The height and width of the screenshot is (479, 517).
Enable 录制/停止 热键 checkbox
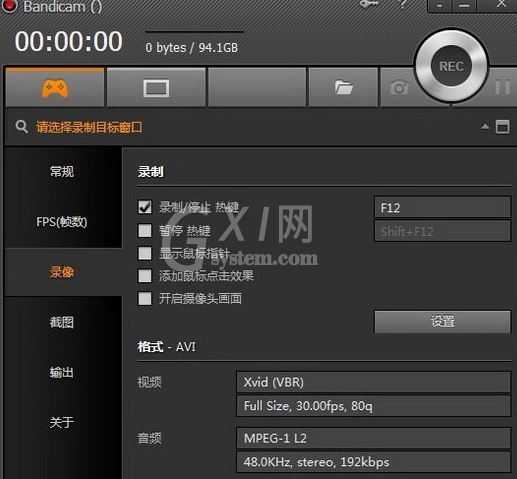145,207
